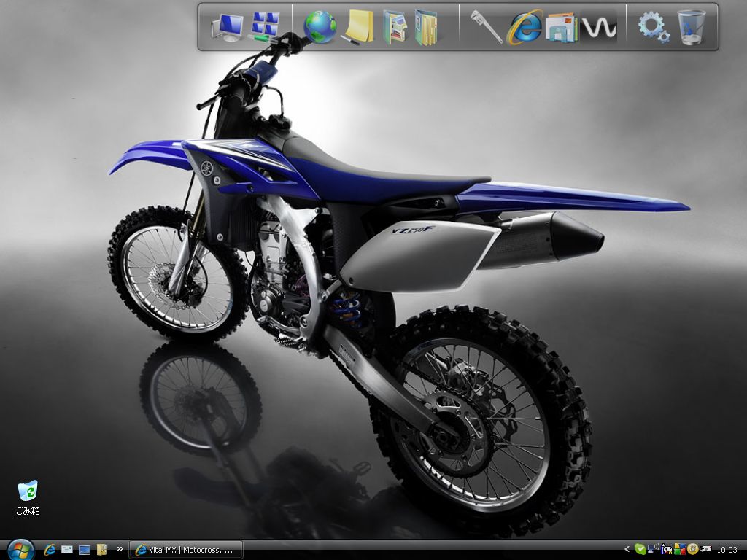Launch Internet Explorer from the dock

pyautogui.click(x=525, y=27)
